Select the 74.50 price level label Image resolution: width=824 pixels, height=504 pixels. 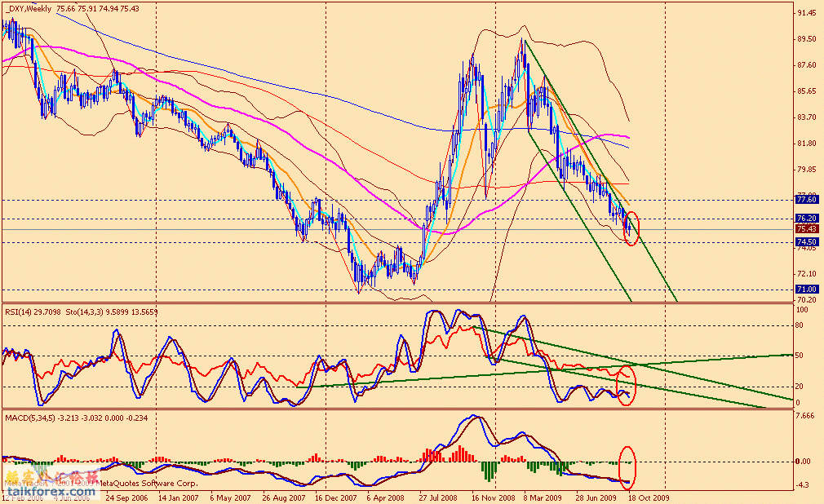[806, 241]
